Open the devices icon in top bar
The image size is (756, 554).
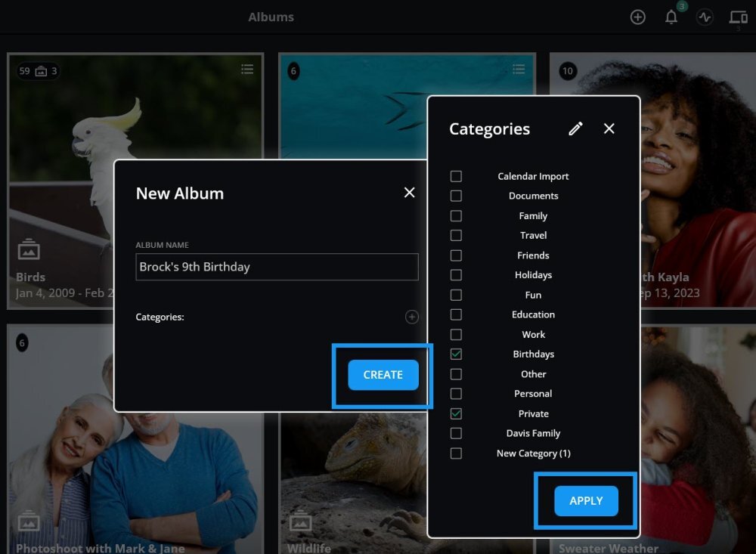click(738, 17)
